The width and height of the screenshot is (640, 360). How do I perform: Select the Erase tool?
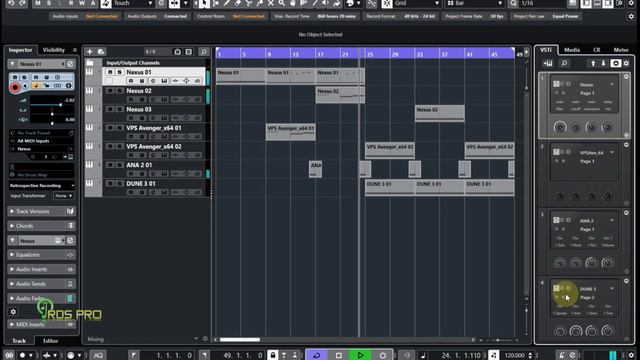[238, 3]
